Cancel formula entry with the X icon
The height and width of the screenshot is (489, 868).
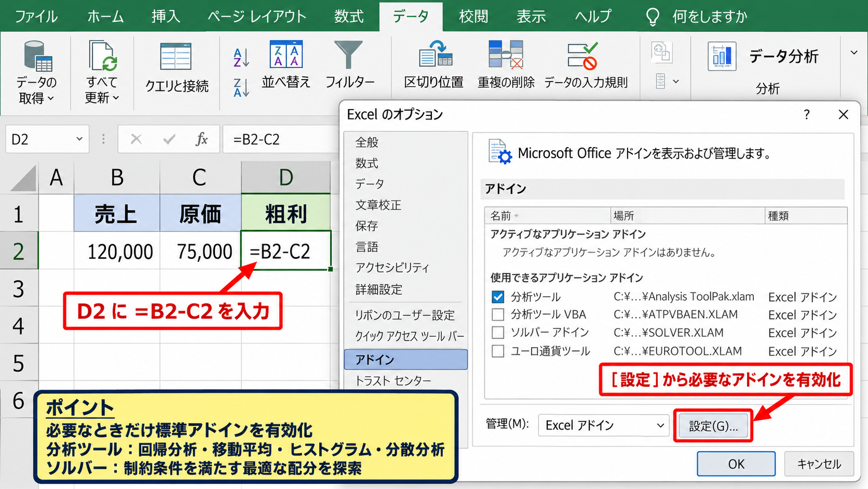pos(136,139)
